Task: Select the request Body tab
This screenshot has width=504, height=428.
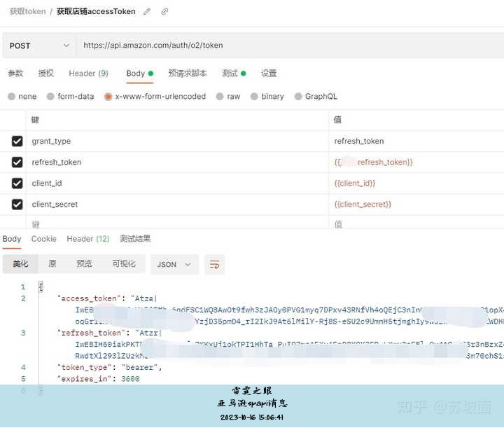Action: point(139,74)
